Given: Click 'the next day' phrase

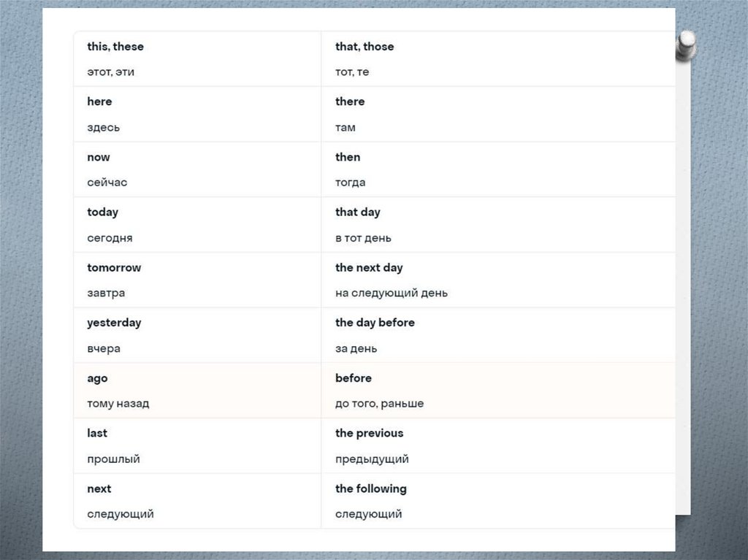Looking at the screenshot, I should coord(369,268).
